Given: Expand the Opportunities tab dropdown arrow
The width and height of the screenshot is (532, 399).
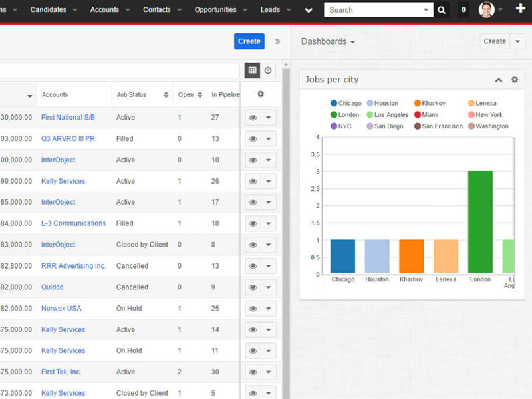Looking at the screenshot, I should click(245, 10).
